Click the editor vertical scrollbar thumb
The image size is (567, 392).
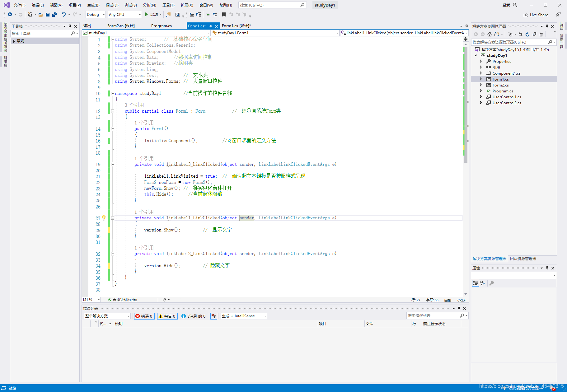pyautogui.click(x=466, y=104)
